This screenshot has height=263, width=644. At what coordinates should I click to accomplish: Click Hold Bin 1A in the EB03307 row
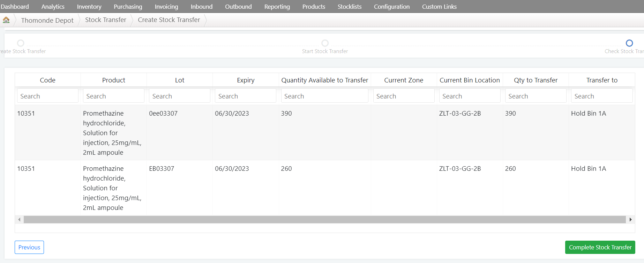pos(589,168)
